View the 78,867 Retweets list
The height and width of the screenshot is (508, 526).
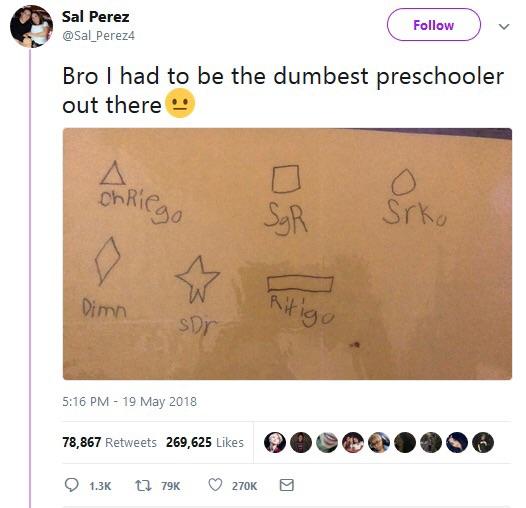pos(109,442)
